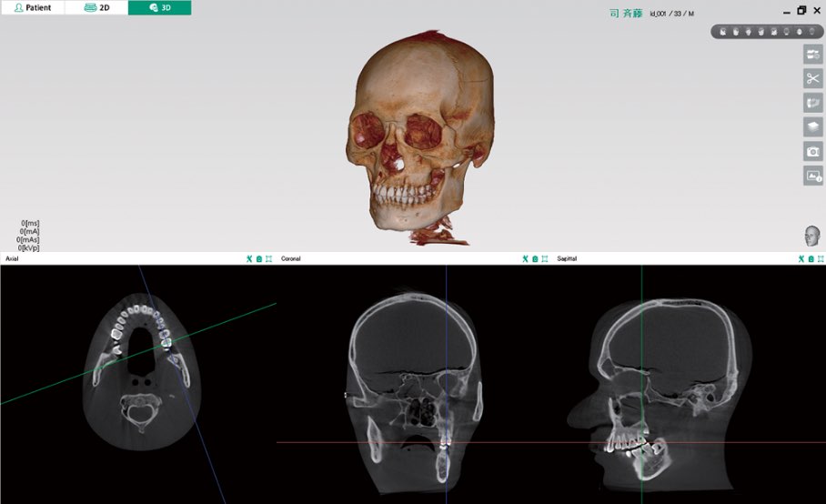Maximize the Coronal view pane
826x504 pixels.
coord(545,259)
